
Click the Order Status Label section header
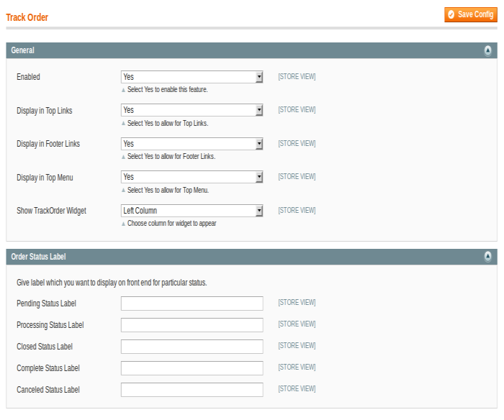click(251, 257)
